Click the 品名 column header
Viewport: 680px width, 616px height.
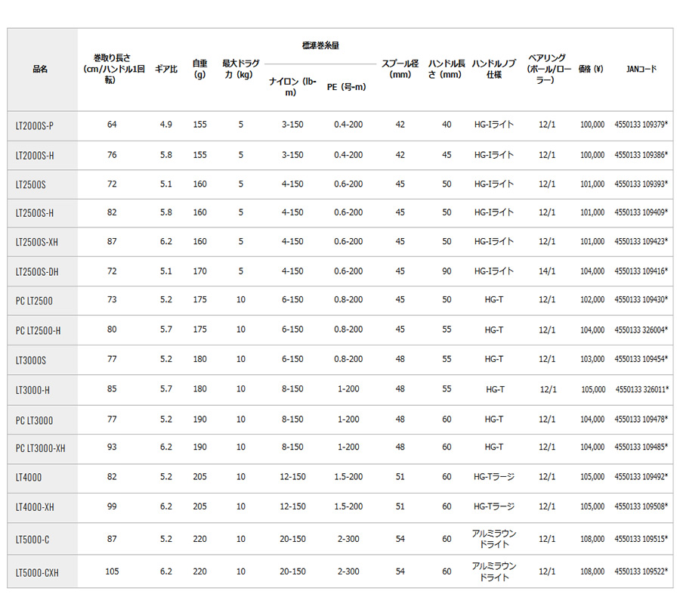coord(40,69)
